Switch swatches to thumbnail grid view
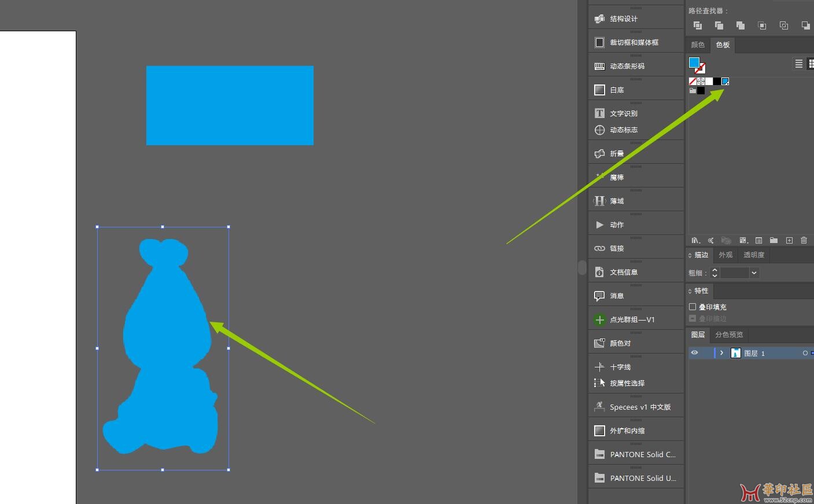The height and width of the screenshot is (504, 814). point(811,64)
